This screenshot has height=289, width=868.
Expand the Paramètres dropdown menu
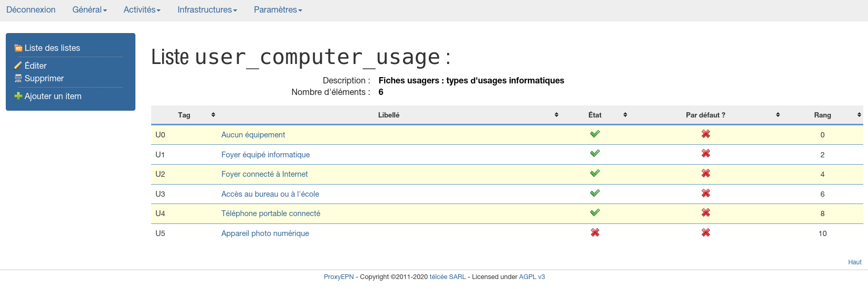(278, 10)
